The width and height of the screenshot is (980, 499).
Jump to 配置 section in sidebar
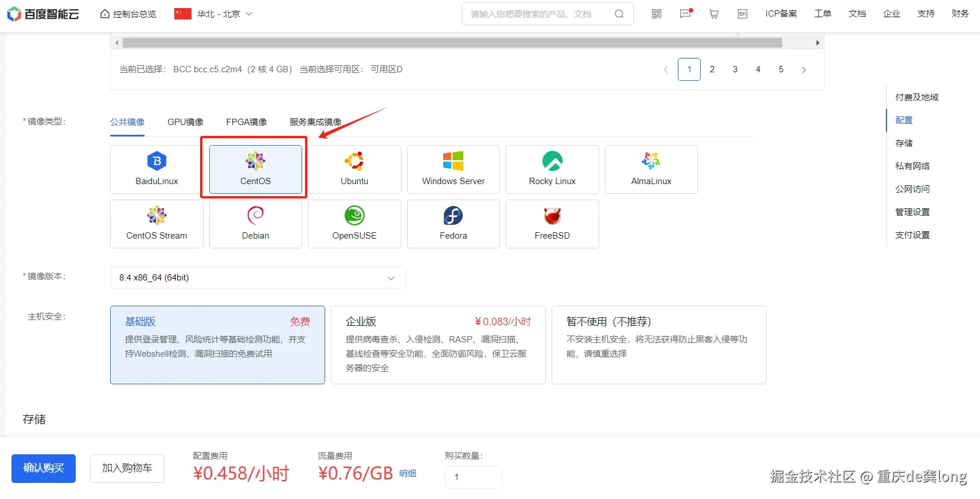[x=904, y=120]
